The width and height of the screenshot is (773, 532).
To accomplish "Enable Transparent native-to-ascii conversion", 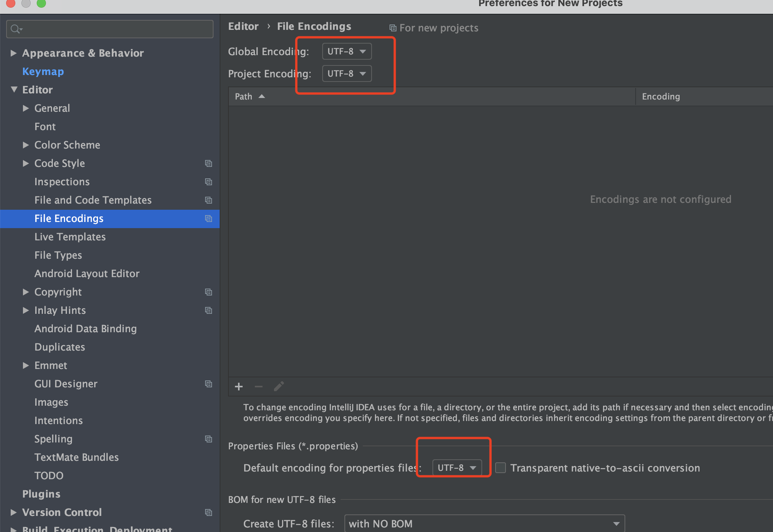I will 501,467.
